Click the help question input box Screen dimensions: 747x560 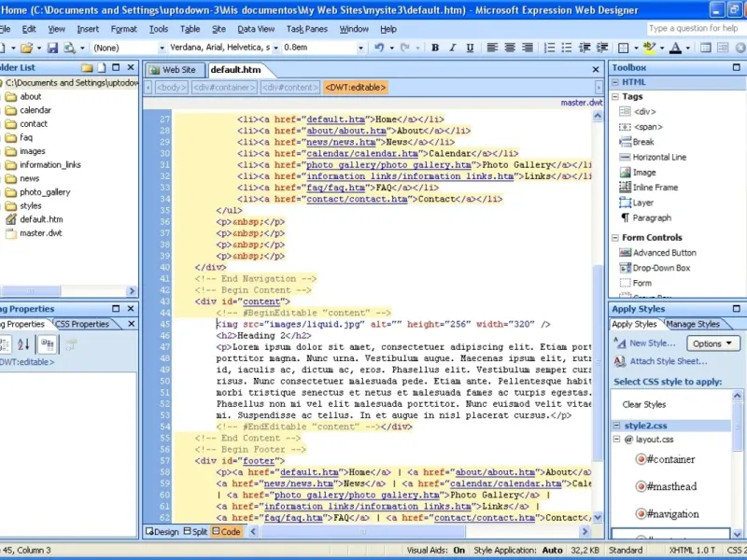(697, 29)
